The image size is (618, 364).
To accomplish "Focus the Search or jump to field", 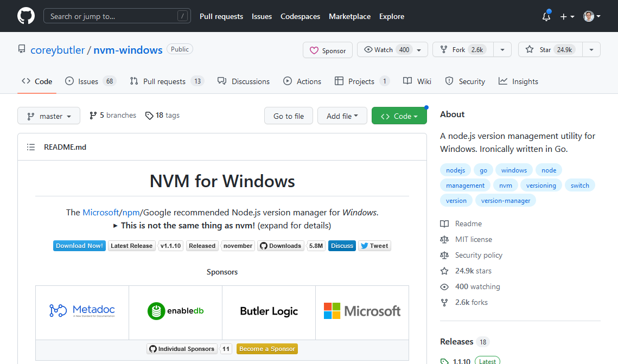I will pos(117,16).
